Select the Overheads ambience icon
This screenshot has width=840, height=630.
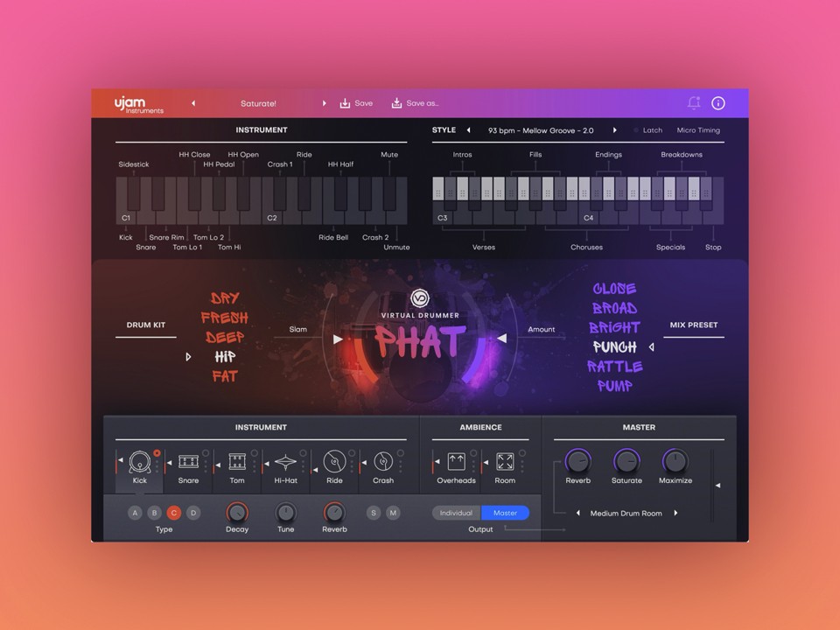click(456, 462)
